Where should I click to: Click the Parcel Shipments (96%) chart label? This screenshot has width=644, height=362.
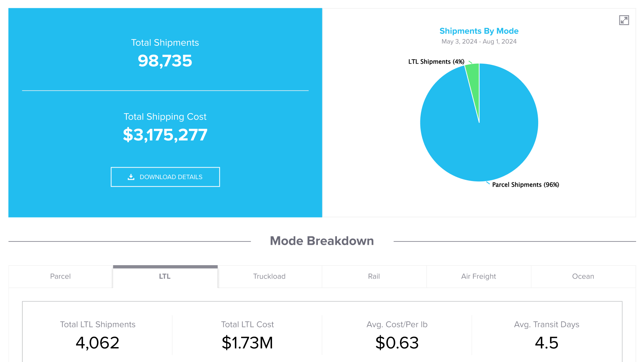[x=525, y=185]
